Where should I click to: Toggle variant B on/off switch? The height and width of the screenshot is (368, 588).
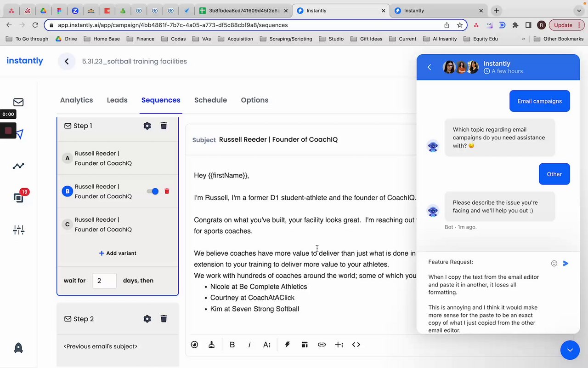[x=153, y=191]
